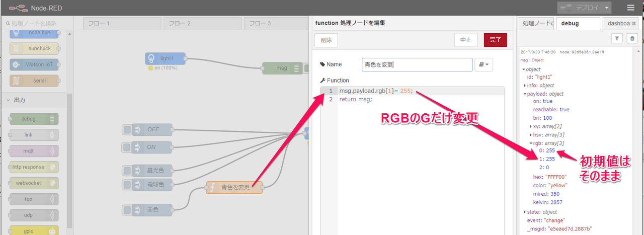The height and width of the screenshot is (235, 644).
Task: Switch to the フロー 2 tab
Action: tap(200, 24)
